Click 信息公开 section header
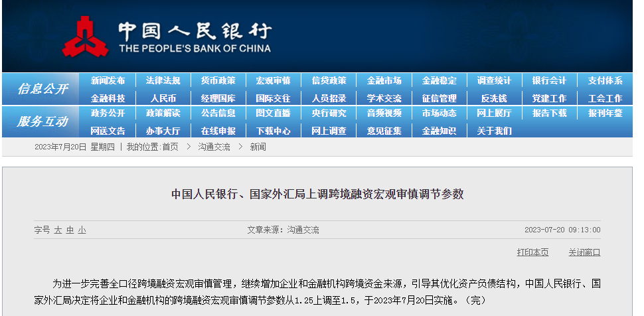This screenshot has height=316, width=644. (x=42, y=89)
